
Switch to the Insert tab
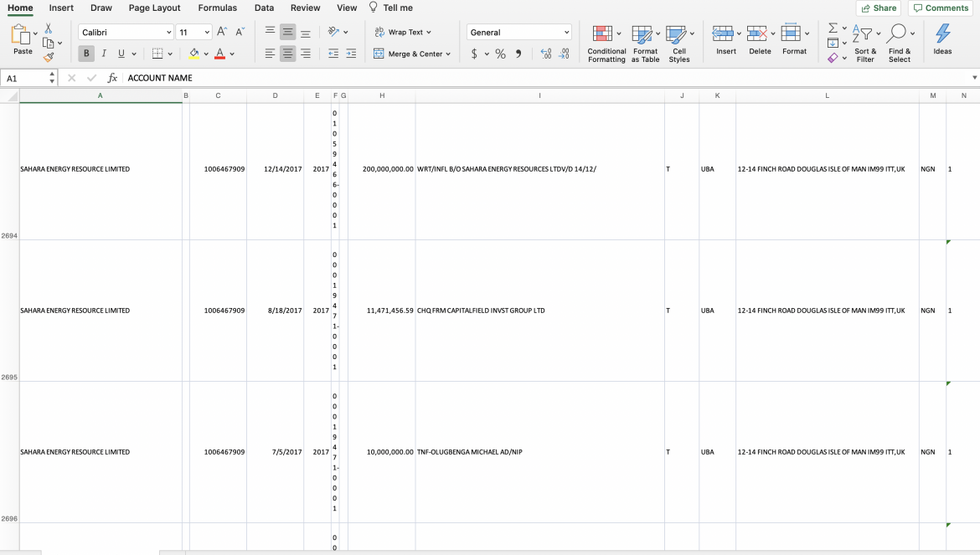click(x=61, y=8)
